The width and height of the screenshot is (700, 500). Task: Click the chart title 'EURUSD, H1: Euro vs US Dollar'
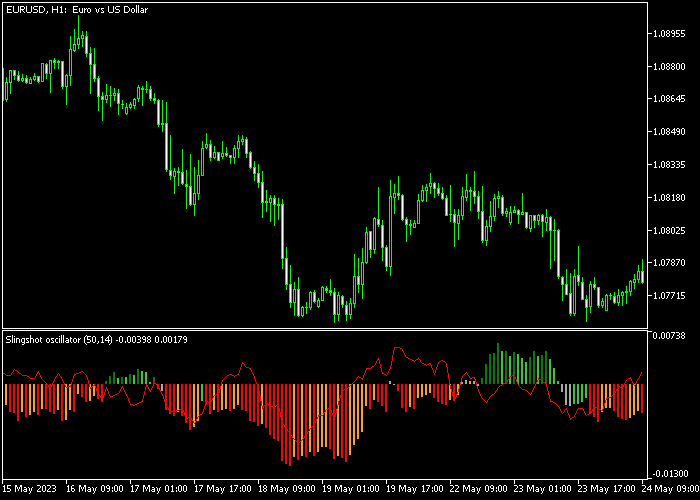(77, 9)
